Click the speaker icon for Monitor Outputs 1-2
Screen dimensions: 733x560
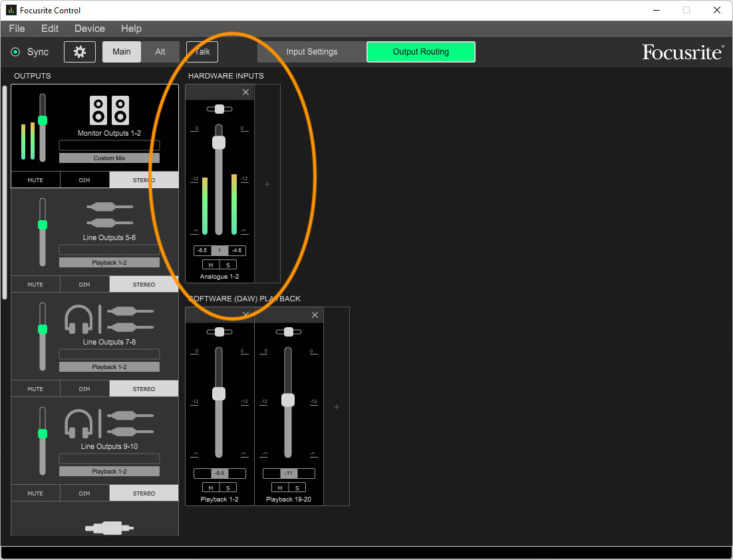coord(109,110)
